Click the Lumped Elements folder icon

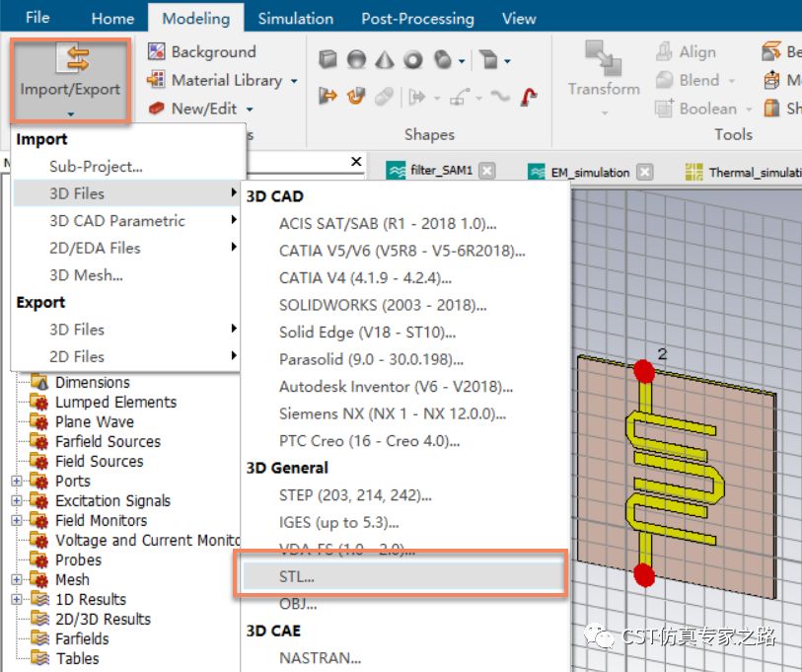(x=39, y=402)
